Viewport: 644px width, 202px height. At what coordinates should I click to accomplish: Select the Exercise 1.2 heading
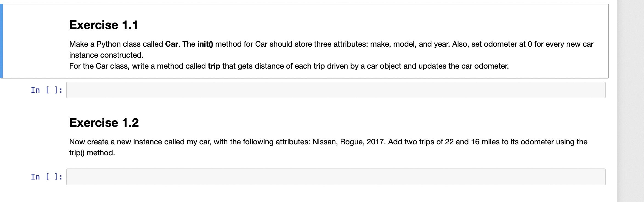pyautogui.click(x=104, y=123)
